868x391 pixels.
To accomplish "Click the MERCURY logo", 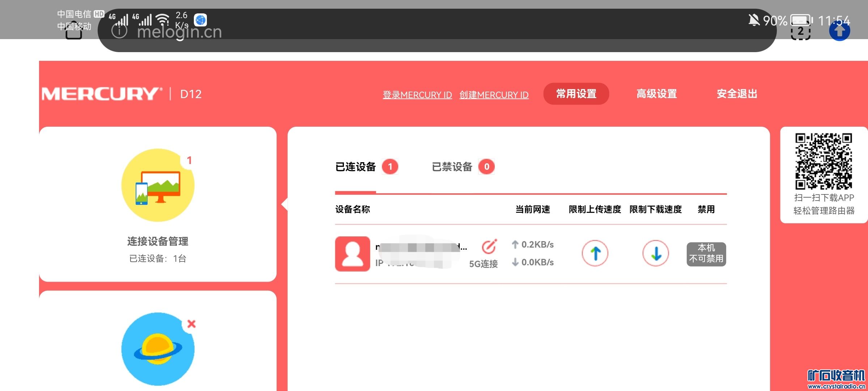I will (101, 94).
